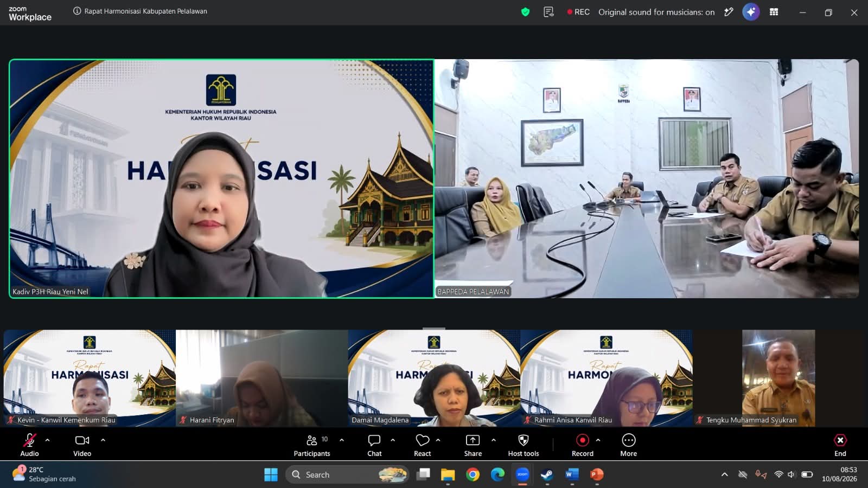Show meeting info icon beside title

(x=77, y=11)
